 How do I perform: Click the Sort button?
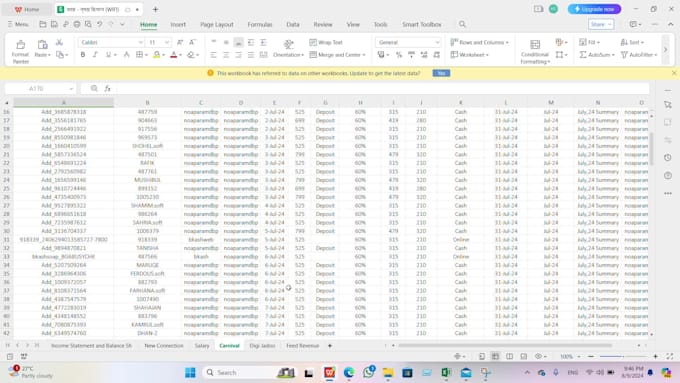632,42
